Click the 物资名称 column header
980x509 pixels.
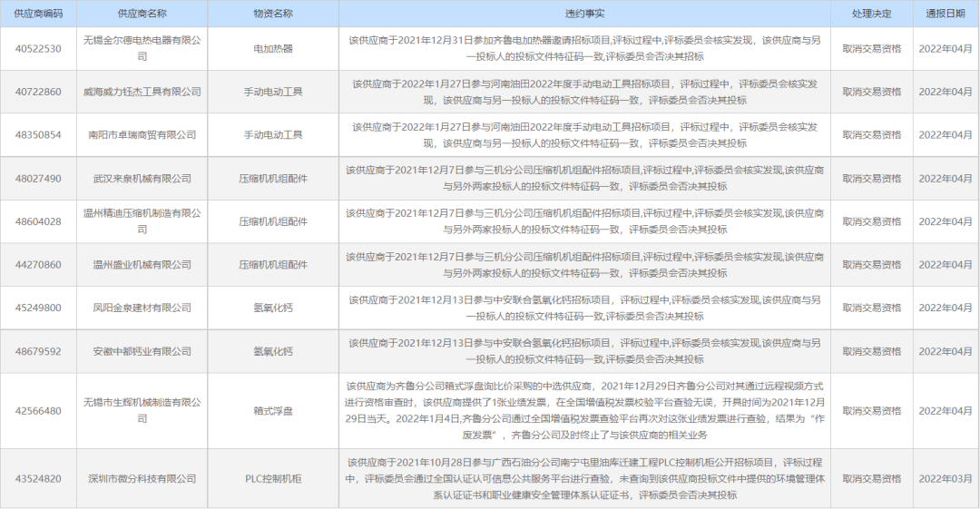click(x=273, y=13)
